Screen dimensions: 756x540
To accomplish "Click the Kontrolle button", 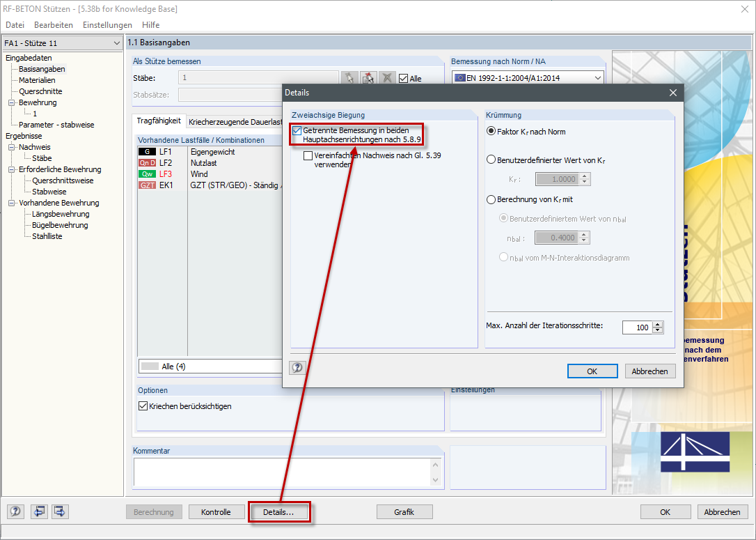I will click(216, 512).
